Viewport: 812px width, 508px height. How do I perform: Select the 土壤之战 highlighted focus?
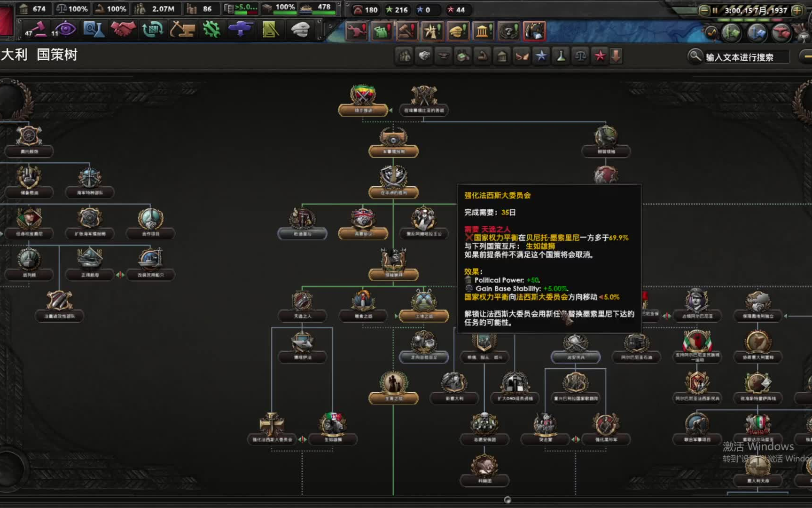click(424, 306)
